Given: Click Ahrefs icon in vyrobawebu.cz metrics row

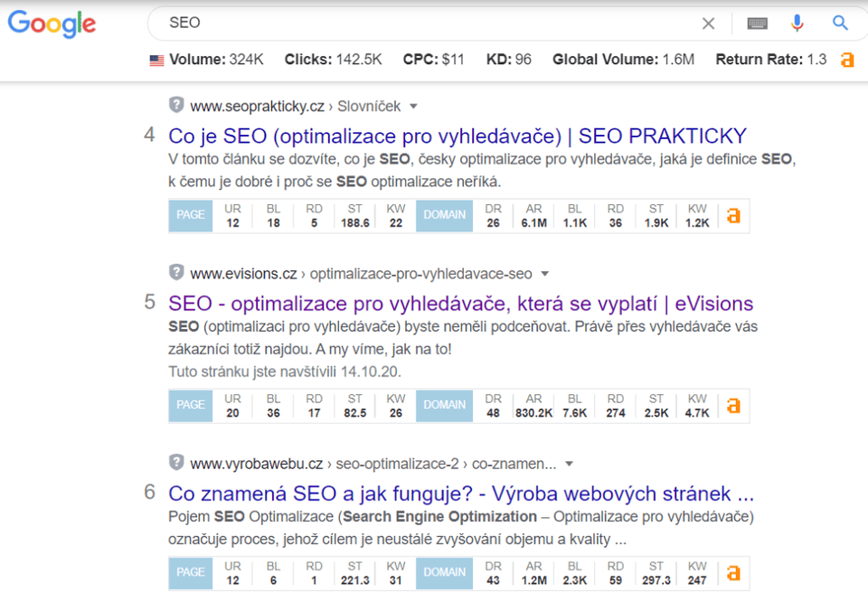Looking at the screenshot, I should click(x=733, y=572).
